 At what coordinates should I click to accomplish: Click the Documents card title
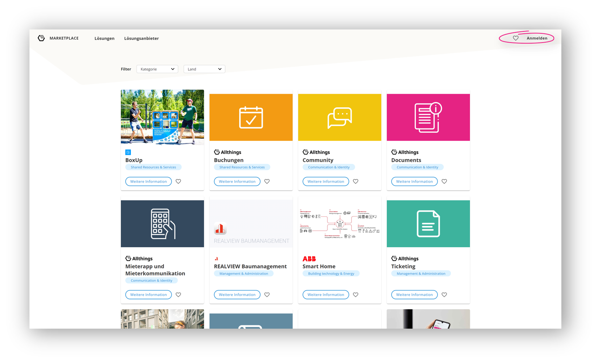406,160
